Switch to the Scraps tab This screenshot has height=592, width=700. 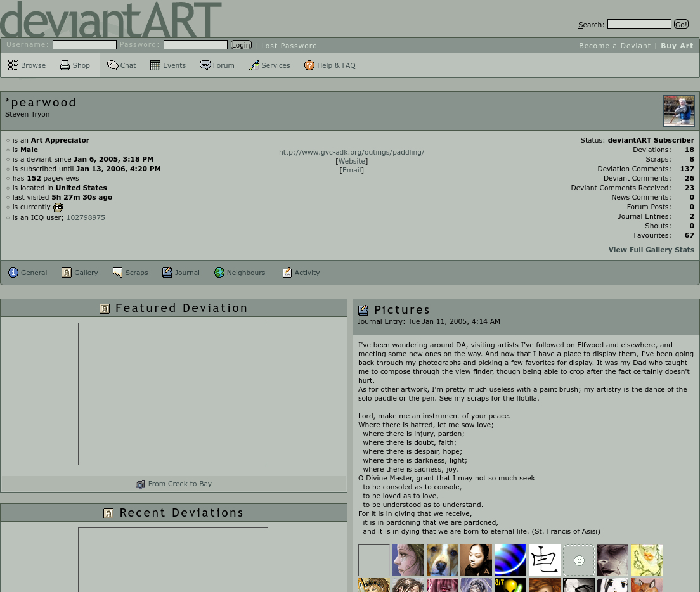(x=136, y=273)
